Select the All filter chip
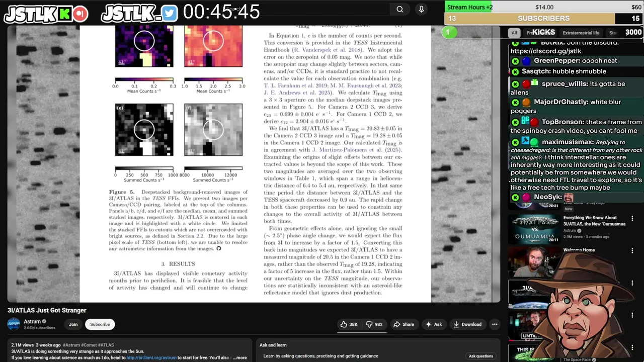644x362 pixels. point(514,33)
